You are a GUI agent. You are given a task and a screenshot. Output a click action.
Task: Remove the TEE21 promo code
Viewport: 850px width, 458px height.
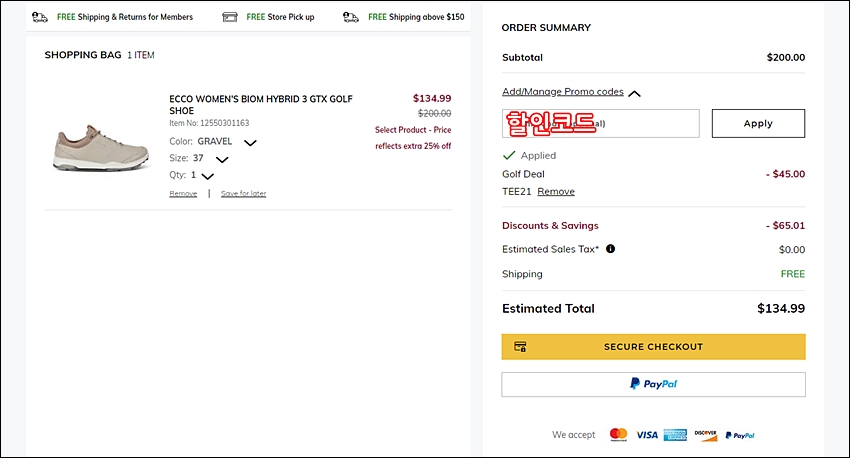coord(556,191)
